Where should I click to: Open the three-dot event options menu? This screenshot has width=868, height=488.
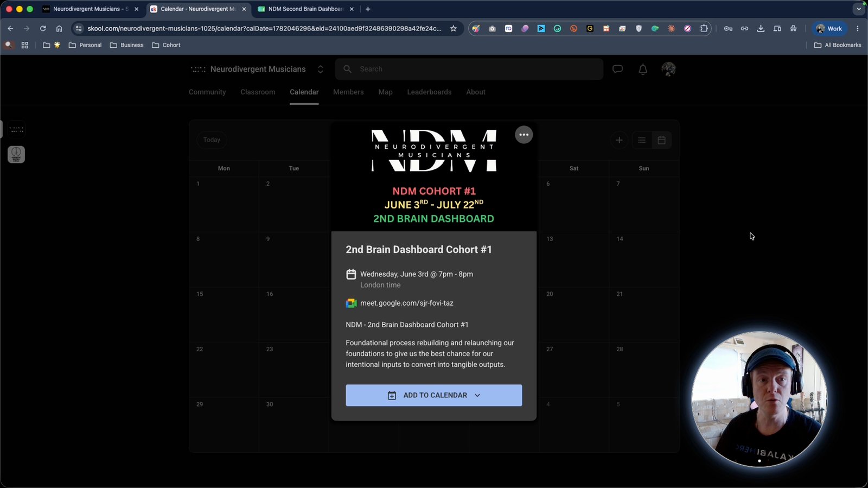[x=524, y=135]
